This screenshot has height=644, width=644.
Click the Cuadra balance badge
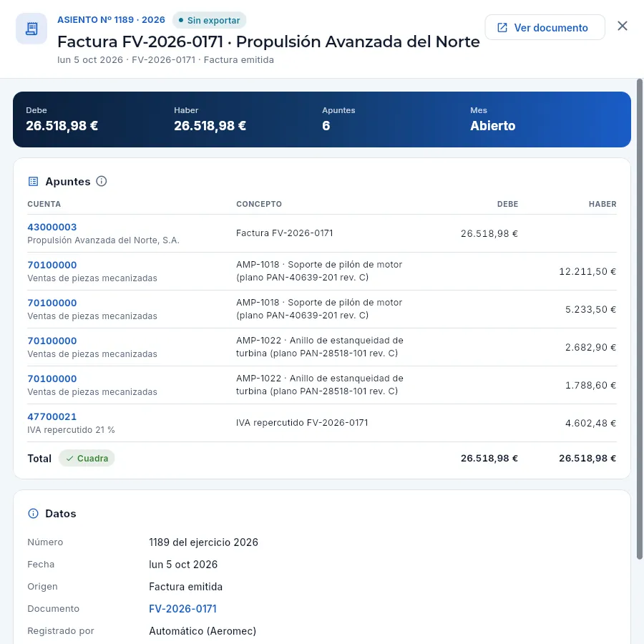pyautogui.click(x=87, y=459)
